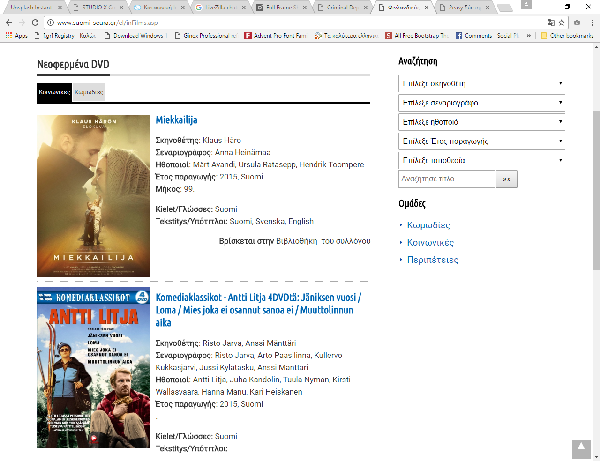The width and height of the screenshot is (600, 461).
Task: Expand the Έτος παραγωγής year dropdown
Action: click(x=481, y=141)
